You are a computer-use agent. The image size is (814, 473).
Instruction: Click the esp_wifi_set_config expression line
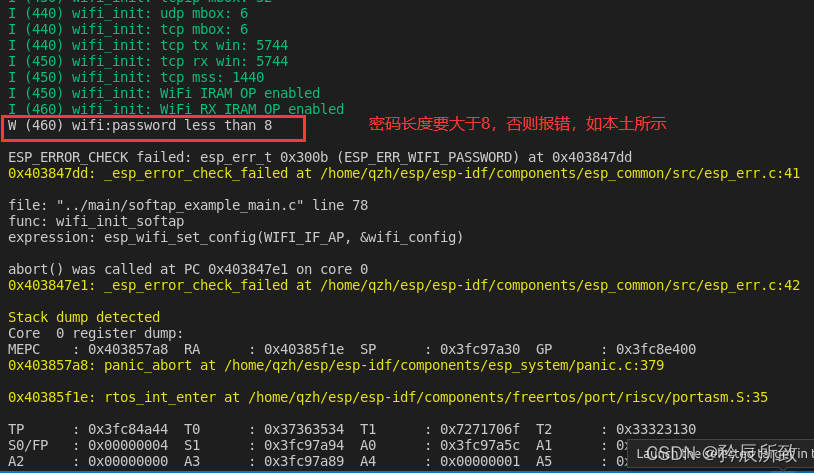point(235,238)
